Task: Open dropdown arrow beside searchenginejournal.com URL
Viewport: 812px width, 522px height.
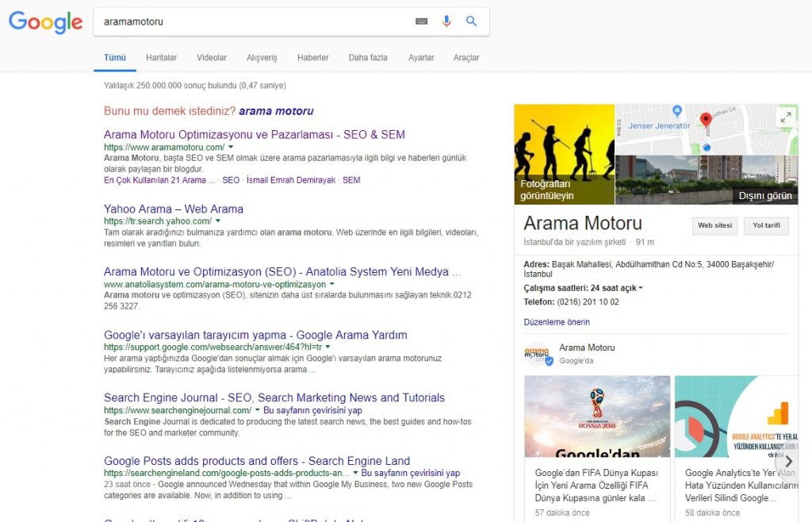Action: tap(258, 410)
